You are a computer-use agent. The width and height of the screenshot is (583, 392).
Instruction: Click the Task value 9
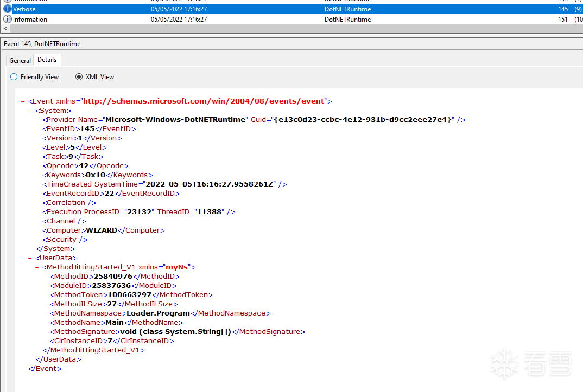click(x=71, y=157)
